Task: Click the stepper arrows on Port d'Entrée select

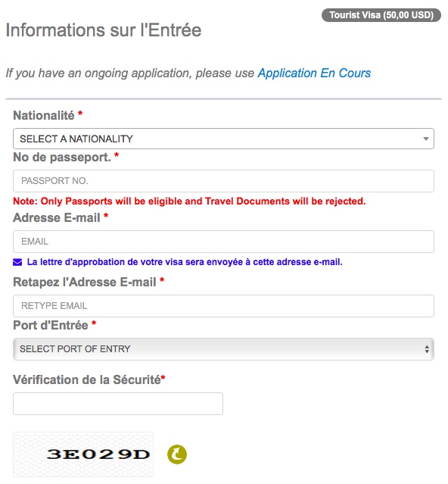Action: pyautogui.click(x=427, y=349)
